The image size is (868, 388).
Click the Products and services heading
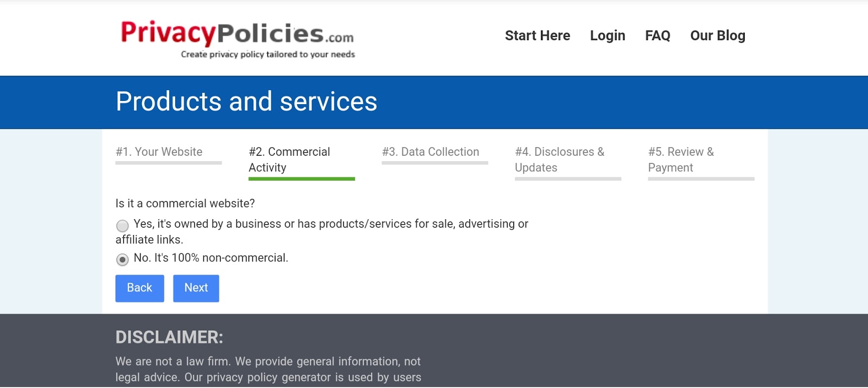coord(246,101)
